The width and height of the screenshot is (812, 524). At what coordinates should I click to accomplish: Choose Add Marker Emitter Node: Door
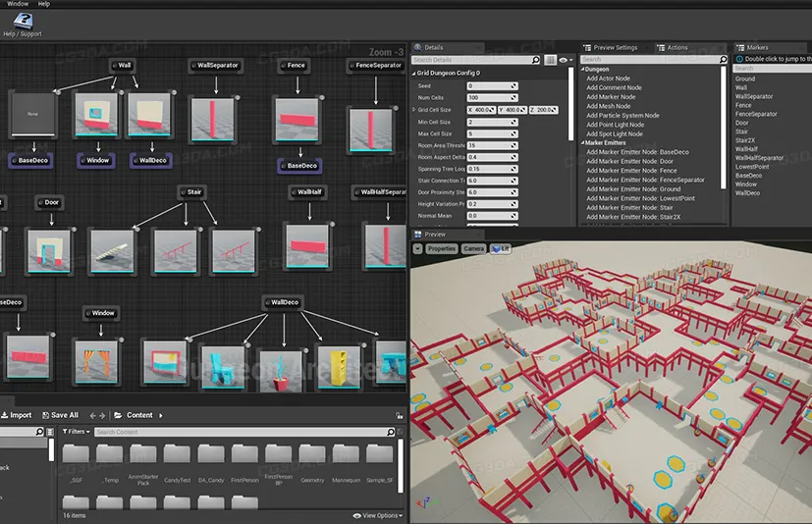629,161
